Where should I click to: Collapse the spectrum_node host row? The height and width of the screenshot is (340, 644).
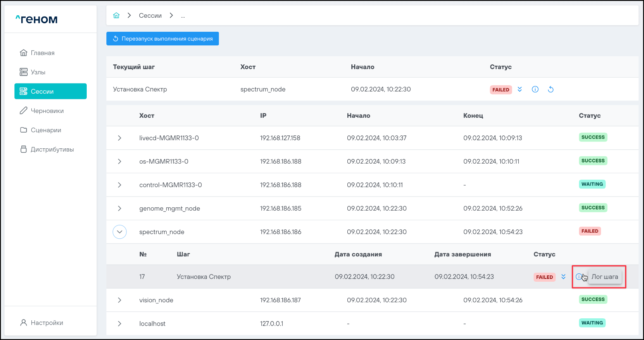119,232
